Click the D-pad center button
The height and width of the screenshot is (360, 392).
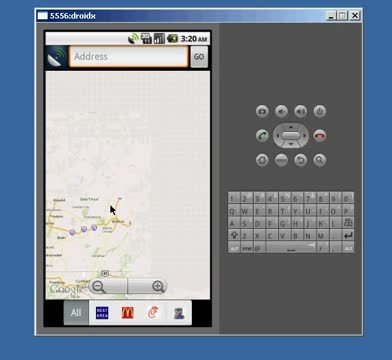click(x=291, y=136)
